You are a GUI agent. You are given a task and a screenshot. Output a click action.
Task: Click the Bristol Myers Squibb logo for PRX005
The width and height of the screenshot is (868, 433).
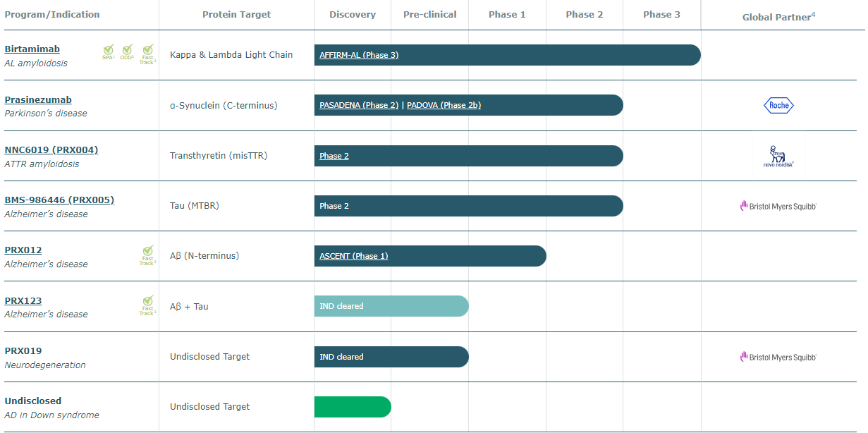pyautogui.click(x=778, y=206)
